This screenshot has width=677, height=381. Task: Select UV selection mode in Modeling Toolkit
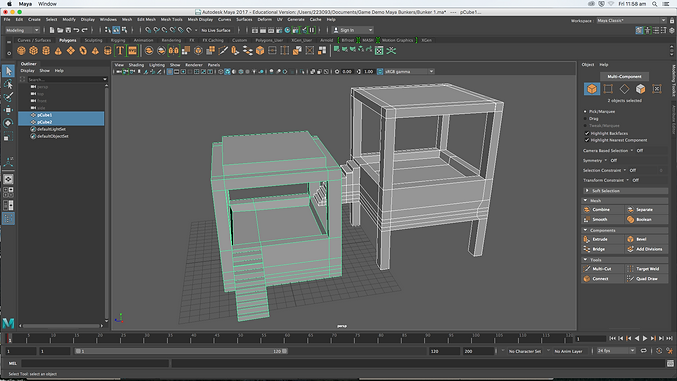tap(657, 89)
